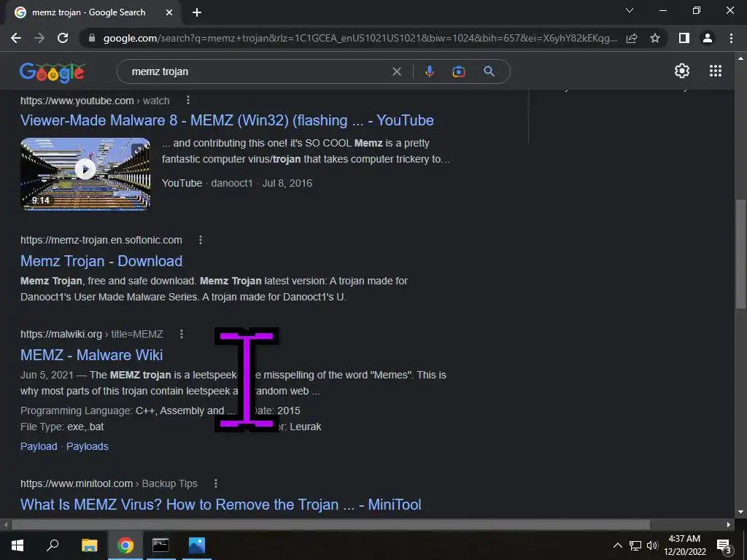The image size is (747, 560).
Task: Open the volume control tray icon
Action: click(x=652, y=545)
